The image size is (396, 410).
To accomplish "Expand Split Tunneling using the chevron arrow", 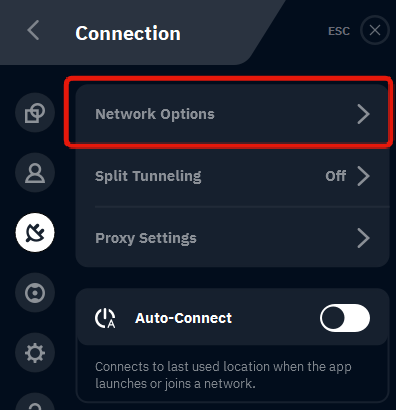I will 363,176.
